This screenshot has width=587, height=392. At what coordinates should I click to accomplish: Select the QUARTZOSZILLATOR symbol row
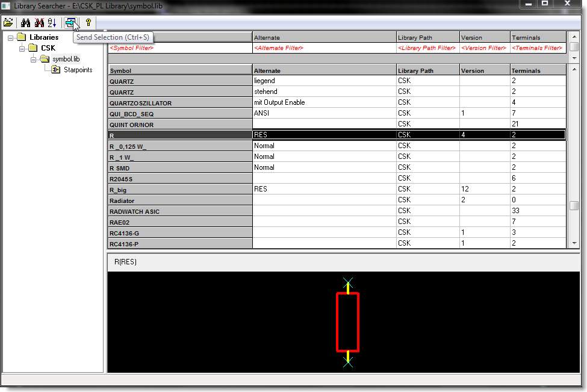point(179,103)
